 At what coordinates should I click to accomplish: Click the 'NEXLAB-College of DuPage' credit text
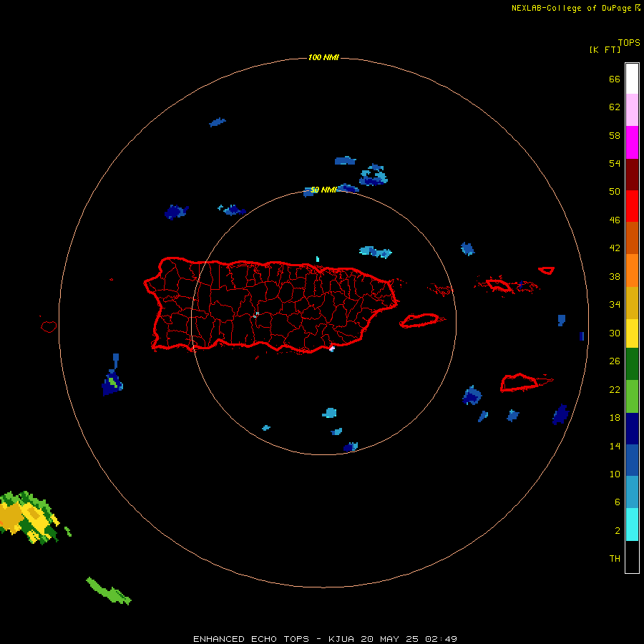click(572, 8)
